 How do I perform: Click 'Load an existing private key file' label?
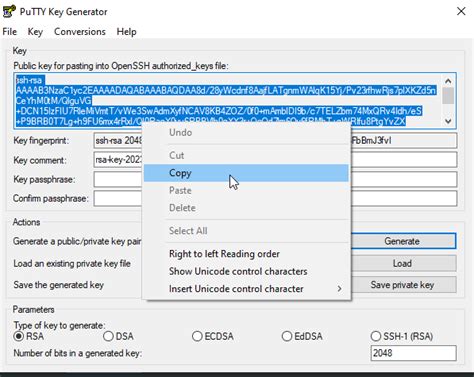point(72,263)
